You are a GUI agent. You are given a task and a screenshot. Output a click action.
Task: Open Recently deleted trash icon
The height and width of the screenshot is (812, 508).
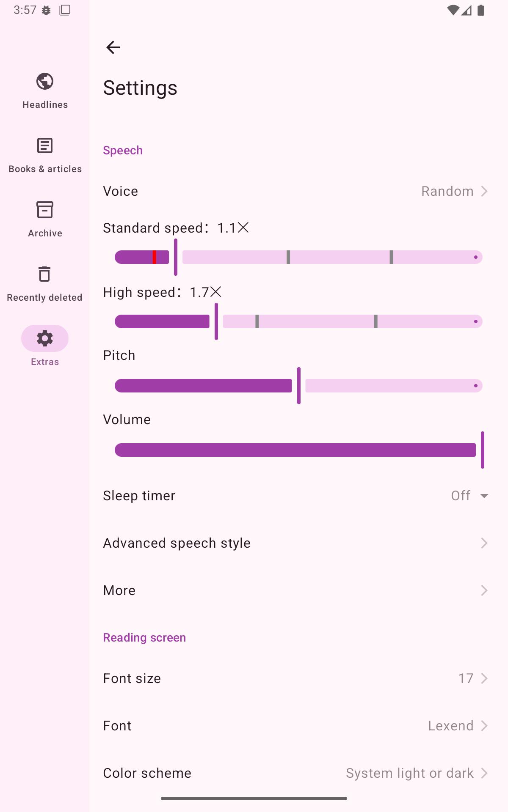point(45,274)
